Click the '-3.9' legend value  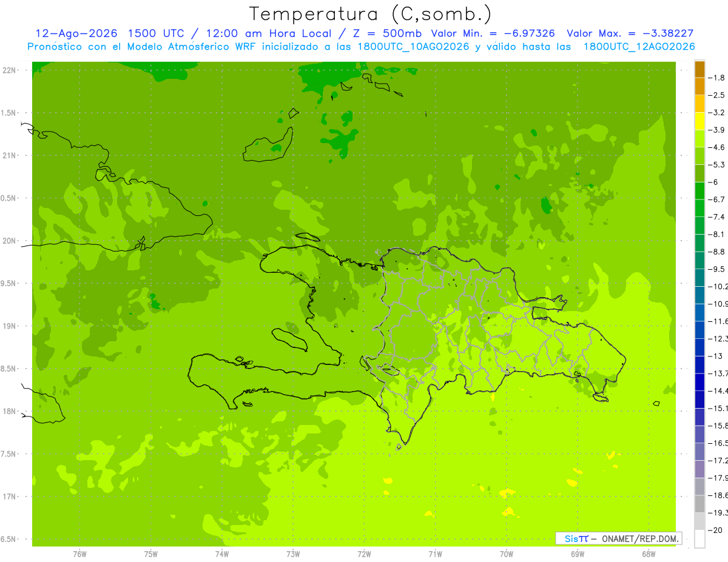tap(718, 130)
